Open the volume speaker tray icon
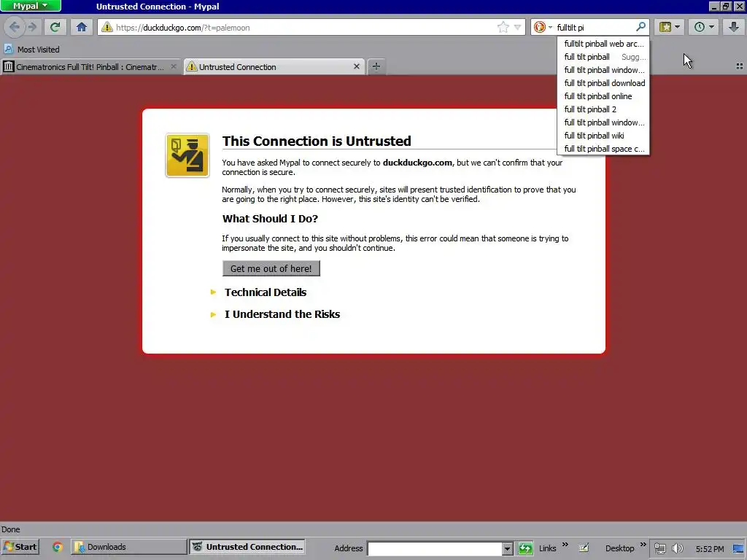This screenshot has width=747, height=560. coord(677,548)
